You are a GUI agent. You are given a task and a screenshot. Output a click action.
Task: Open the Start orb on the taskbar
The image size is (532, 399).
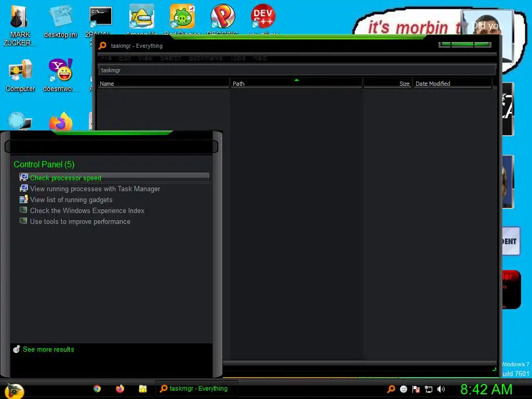pos(15,390)
